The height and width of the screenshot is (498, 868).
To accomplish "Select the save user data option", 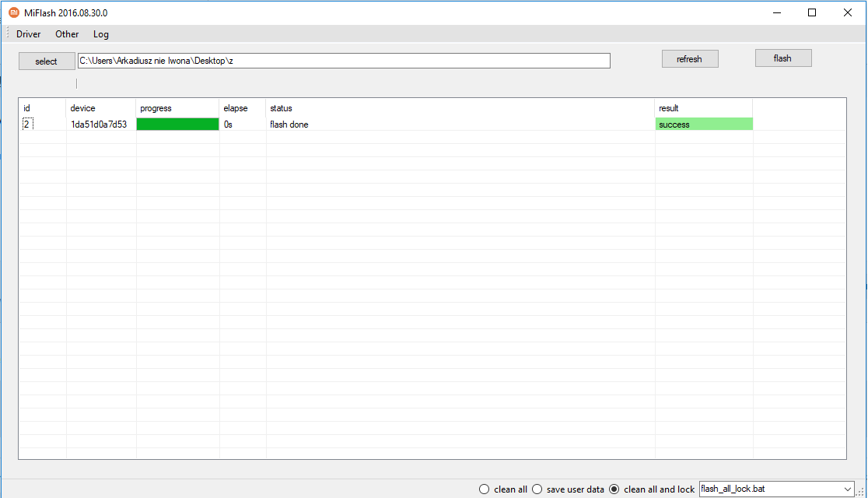I will point(537,489).
